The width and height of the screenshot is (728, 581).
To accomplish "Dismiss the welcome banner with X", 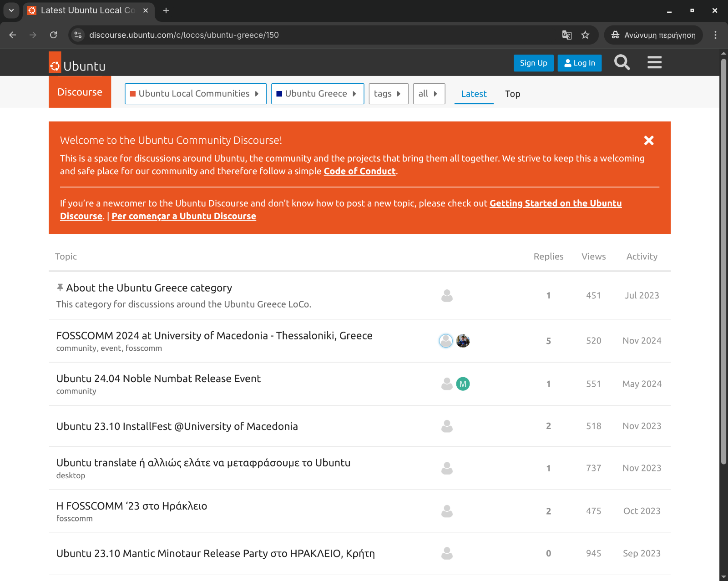I will point(649,141).
